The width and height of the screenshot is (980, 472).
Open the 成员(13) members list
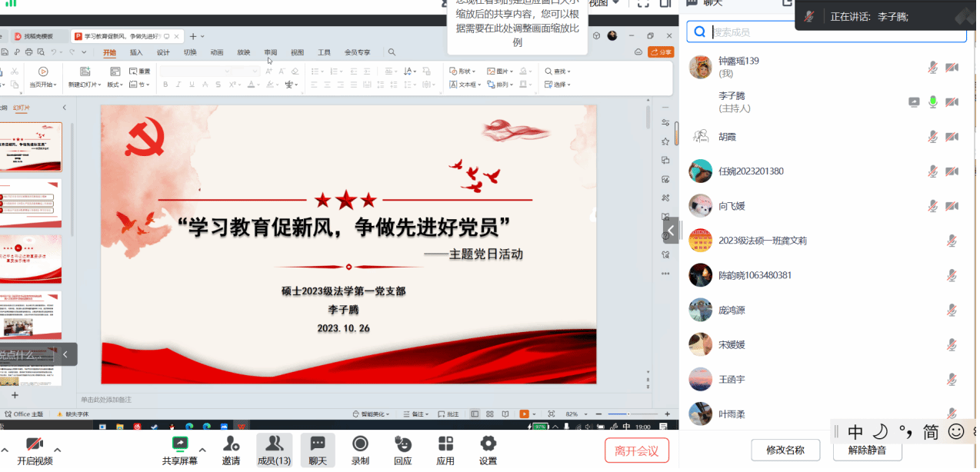click(x=274, y=450)
